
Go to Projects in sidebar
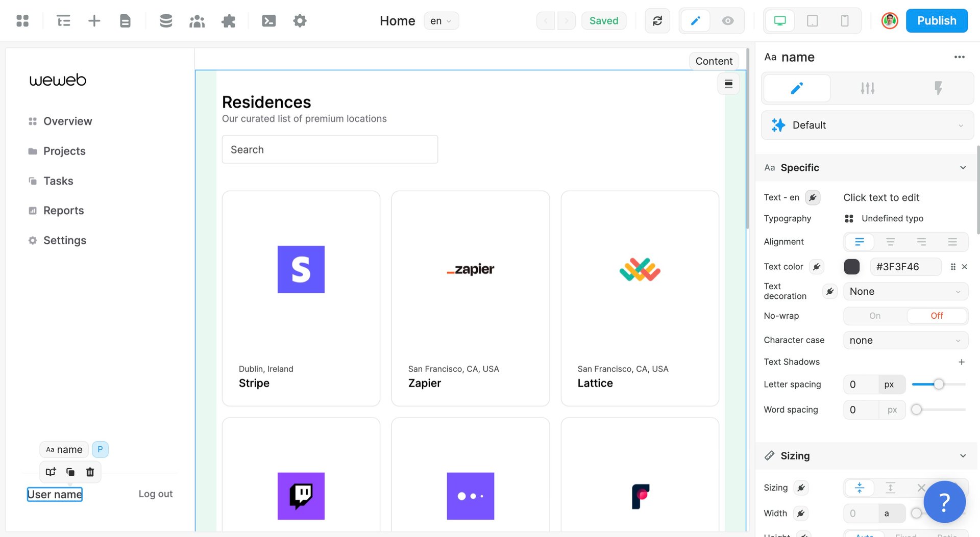(57, 151)
